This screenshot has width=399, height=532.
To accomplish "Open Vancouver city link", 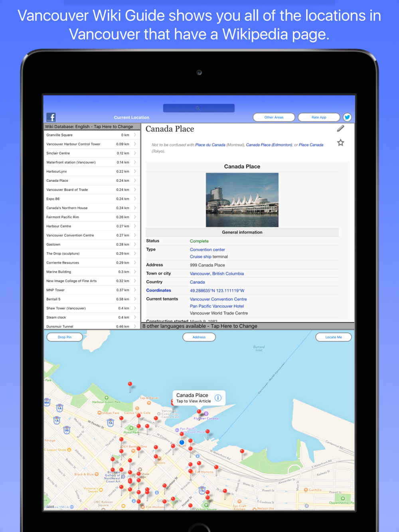I will point(200,274).
